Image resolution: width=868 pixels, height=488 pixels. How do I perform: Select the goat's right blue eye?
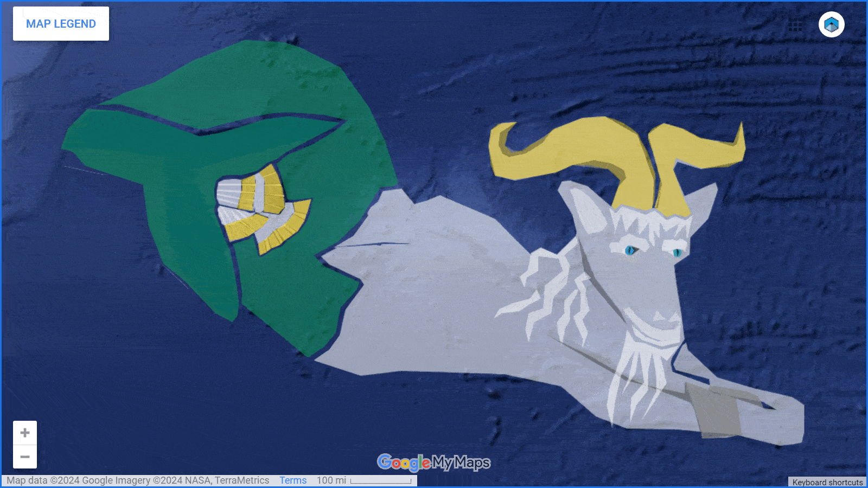click(677, 253)
